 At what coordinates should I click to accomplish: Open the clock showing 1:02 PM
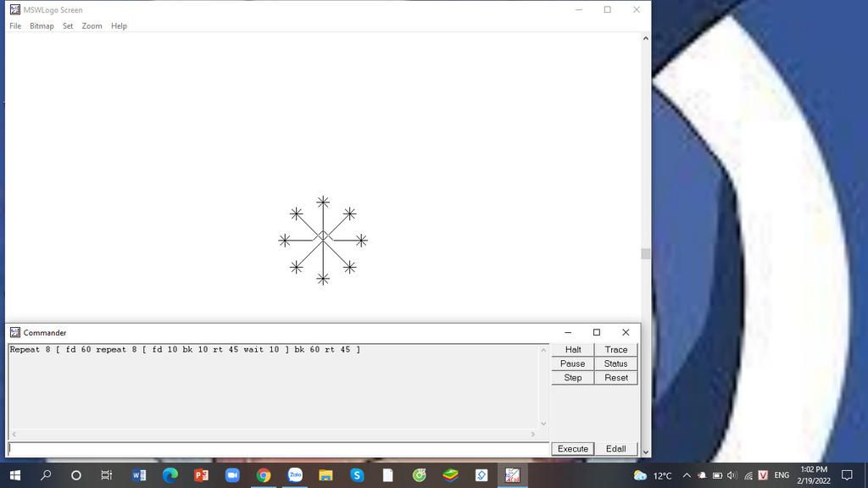click(x=814, y=475)
